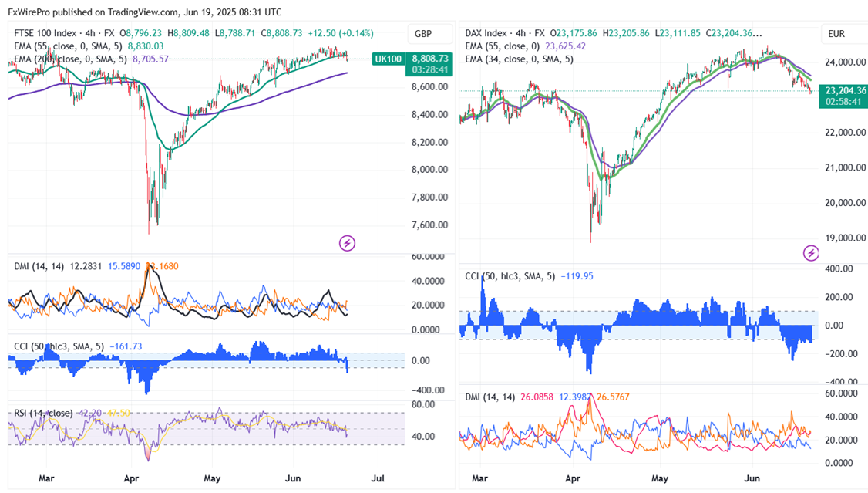Viewport: 868px width, 493px height.
Task: Click the Jun label on DAX time axis
Action: point(751,478)
